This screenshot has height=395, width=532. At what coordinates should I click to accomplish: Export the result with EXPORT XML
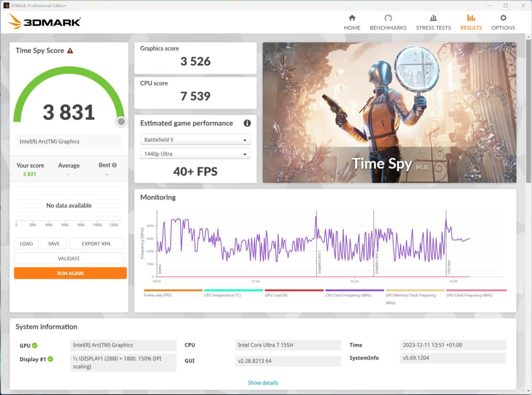[x=97, y=244]
